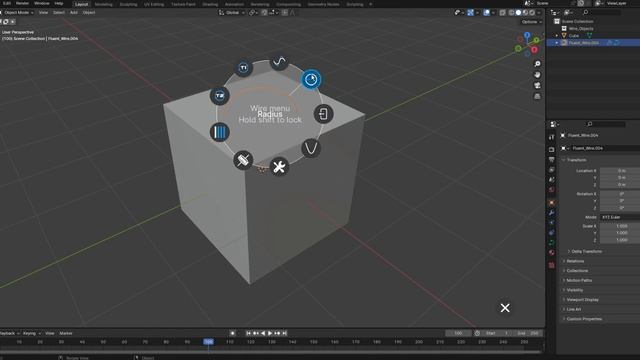
Task: Open the Modifiers wrench properties tab
Action: [552, 213]
